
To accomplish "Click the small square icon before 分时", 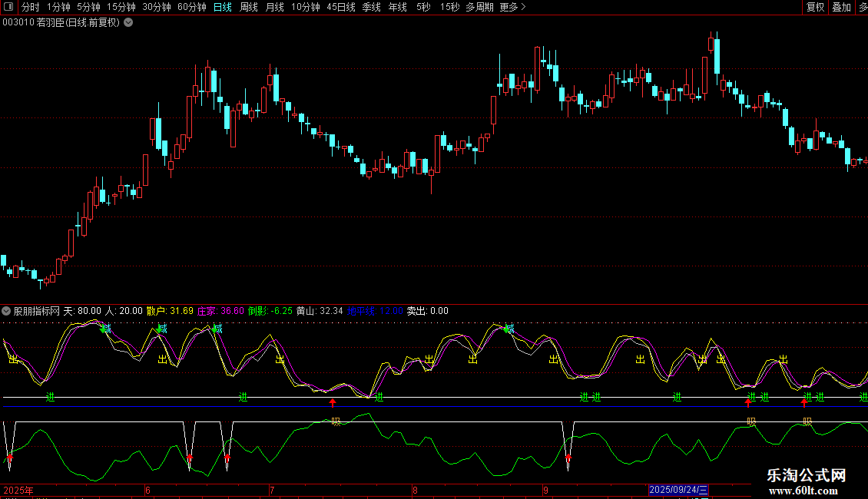I will [x=9, y=8].
